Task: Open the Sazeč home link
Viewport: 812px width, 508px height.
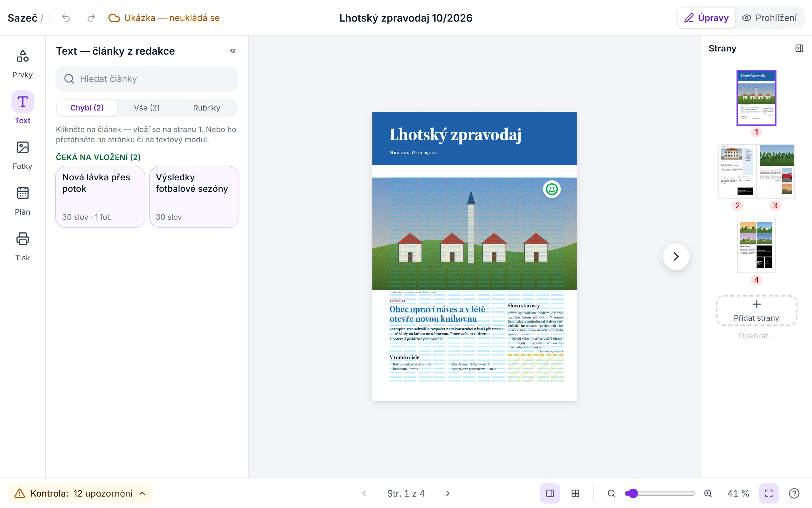Action: coord(23,18)
